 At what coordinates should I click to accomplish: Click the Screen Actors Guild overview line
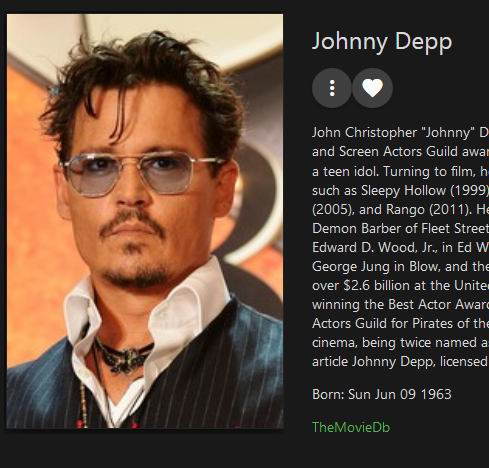coord(400,152)
